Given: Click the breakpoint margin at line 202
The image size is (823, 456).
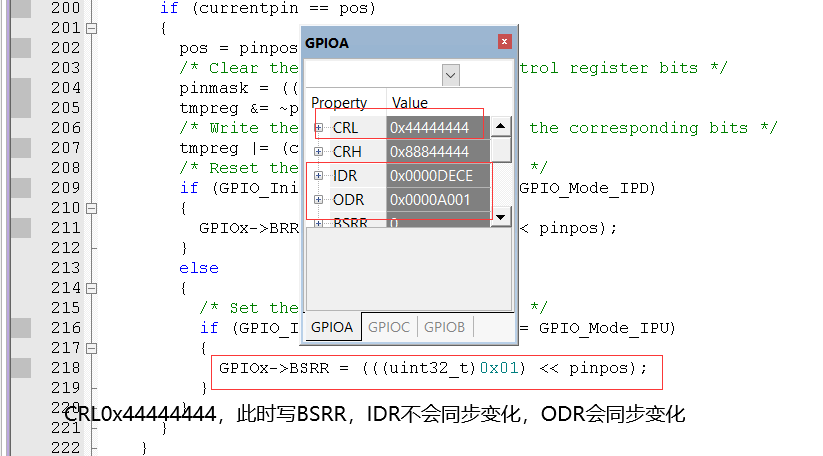Looking at the screenshot, I should pyautogui.click(x=21, y=48).
